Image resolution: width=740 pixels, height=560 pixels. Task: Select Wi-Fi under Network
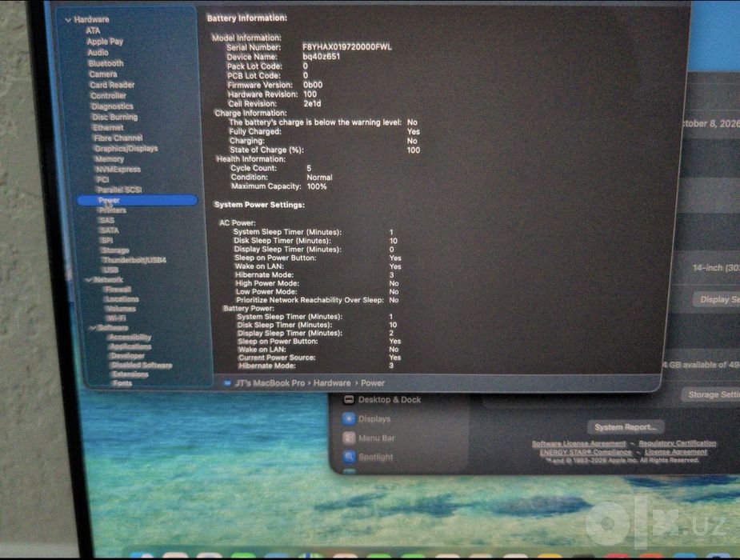(x=117, y=318)
